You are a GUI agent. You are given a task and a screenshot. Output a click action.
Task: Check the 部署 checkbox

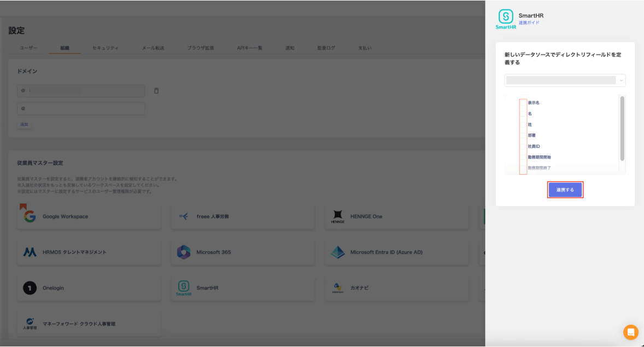point(523,135)
